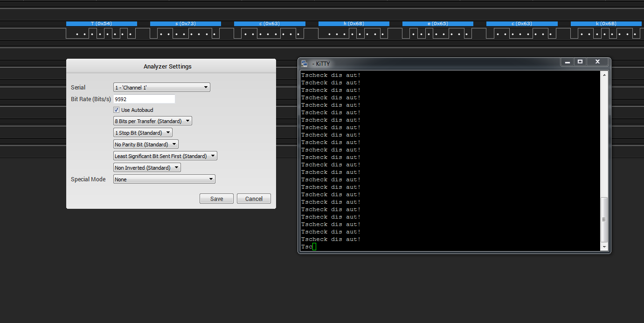Click the Analyzer Settings dialog title

pos(167,67)
